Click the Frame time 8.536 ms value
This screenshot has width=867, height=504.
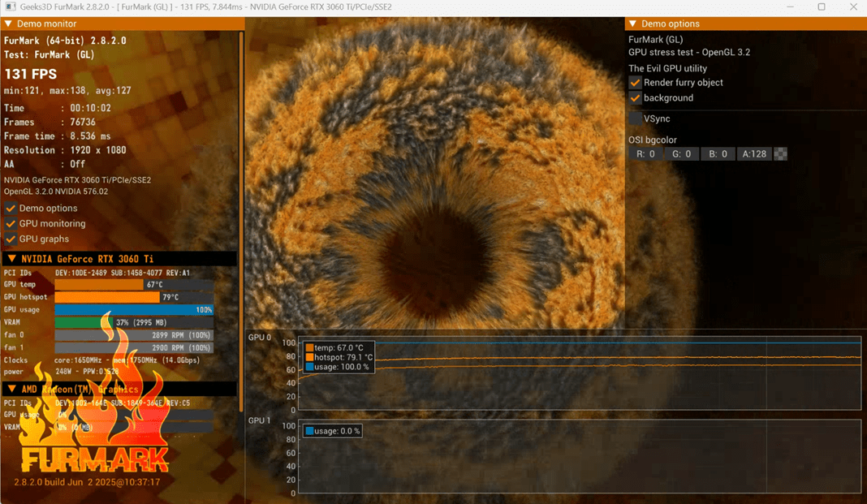click(x=90, y=136)
